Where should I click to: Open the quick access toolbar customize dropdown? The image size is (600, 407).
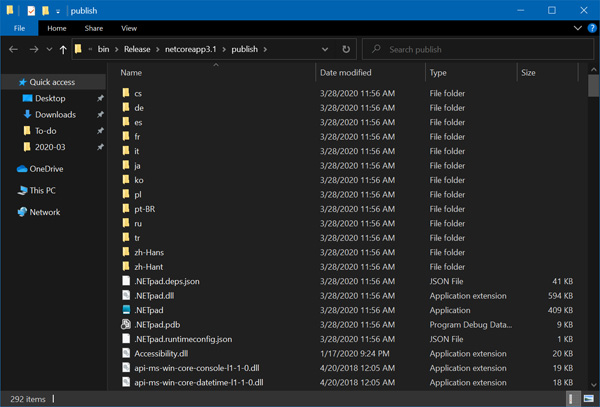[58, 11]
